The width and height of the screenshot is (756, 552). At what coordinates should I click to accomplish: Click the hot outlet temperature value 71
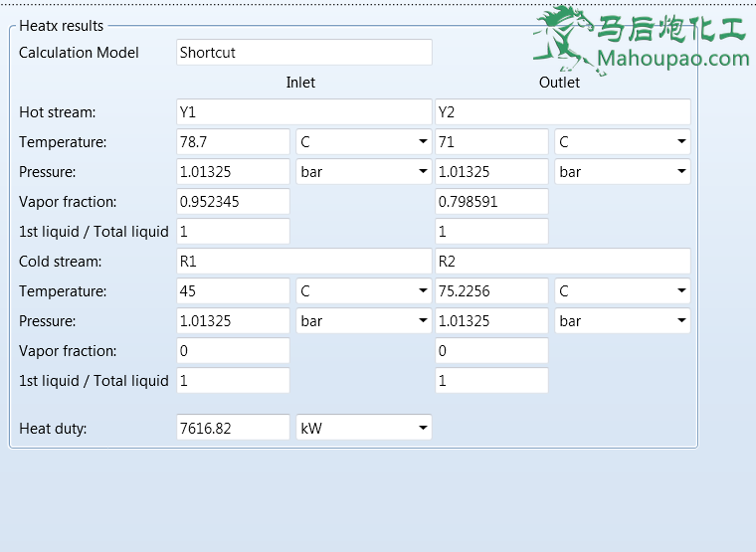click(x=491, y=142)
